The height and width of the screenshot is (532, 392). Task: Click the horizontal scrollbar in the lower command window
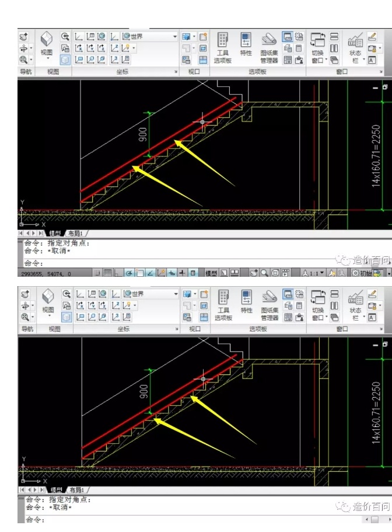(x=374, y=519)
